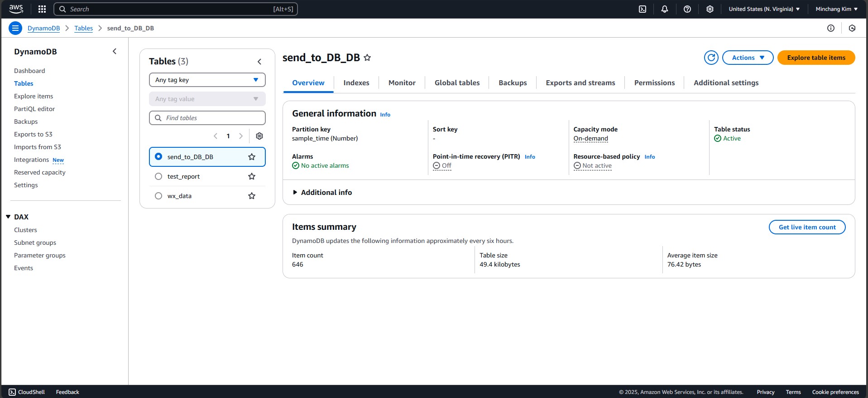This screenshot has width=868, height=398.
Task: Favorite the send_to_DB_DB table in list
Action: point(252,157)
